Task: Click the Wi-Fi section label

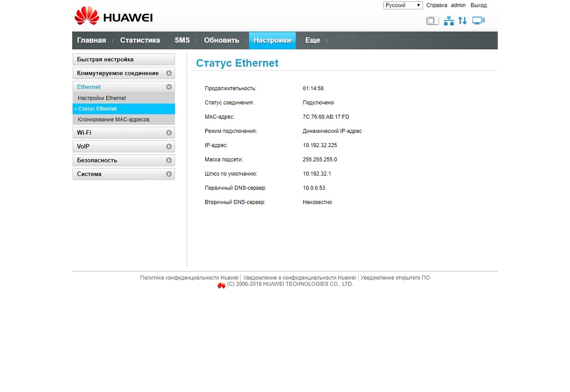Action: tap(84, 133)
